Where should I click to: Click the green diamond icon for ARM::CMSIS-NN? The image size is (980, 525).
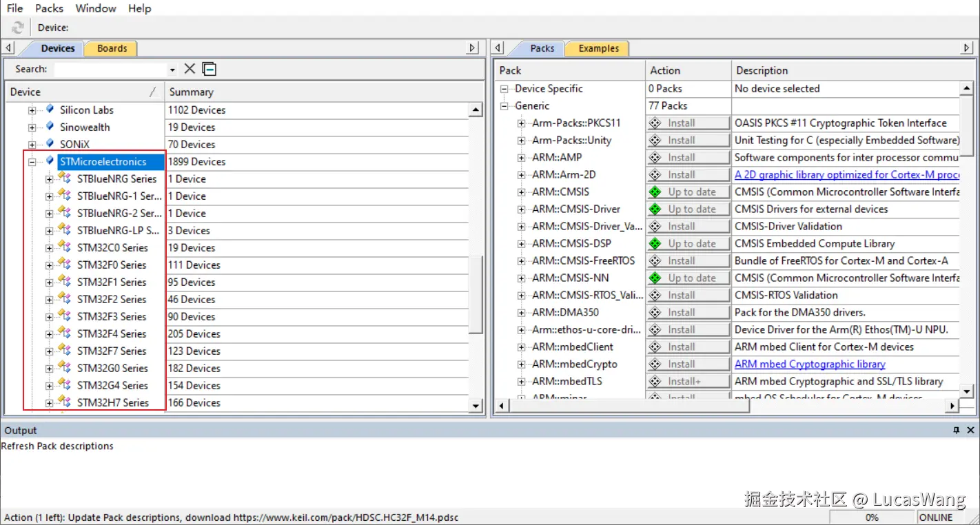(x=655, y=278)
